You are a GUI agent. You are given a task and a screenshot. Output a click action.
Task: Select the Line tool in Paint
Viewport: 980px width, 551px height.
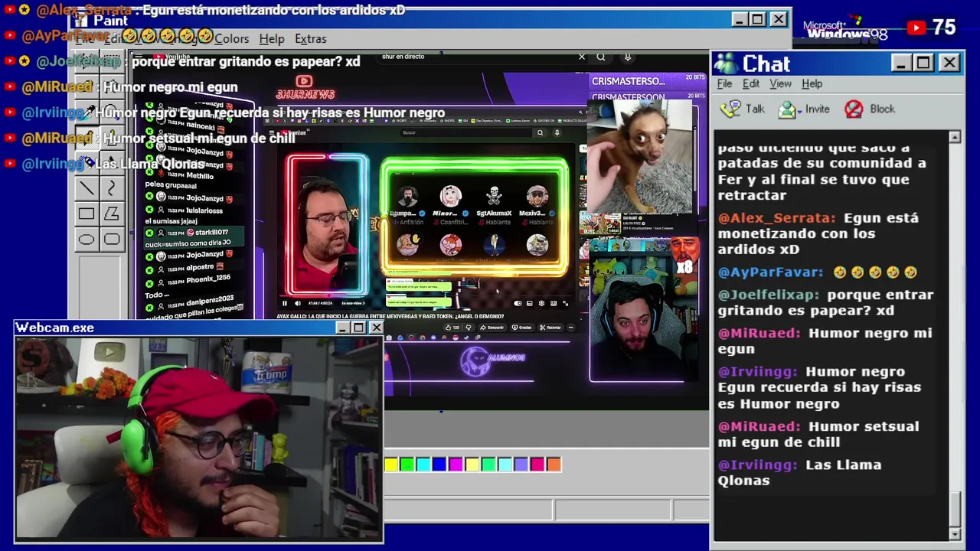click(86, 187)
